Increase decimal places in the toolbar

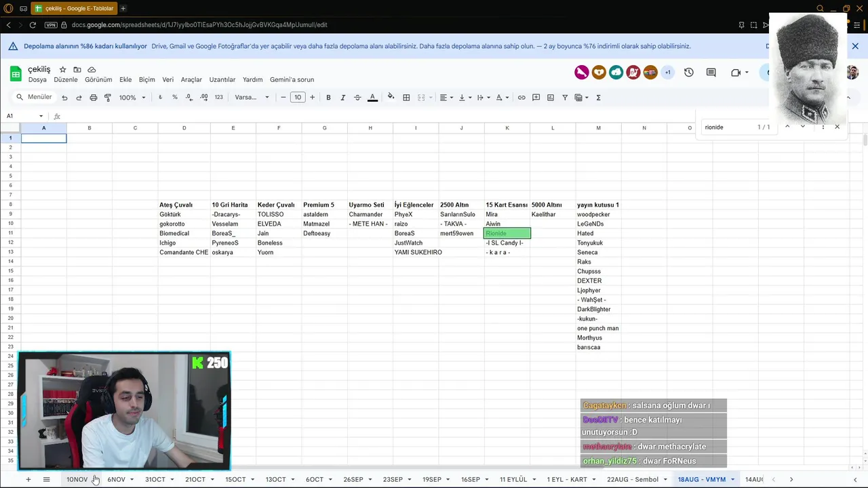pyautogui.click(x=203, y=98)
